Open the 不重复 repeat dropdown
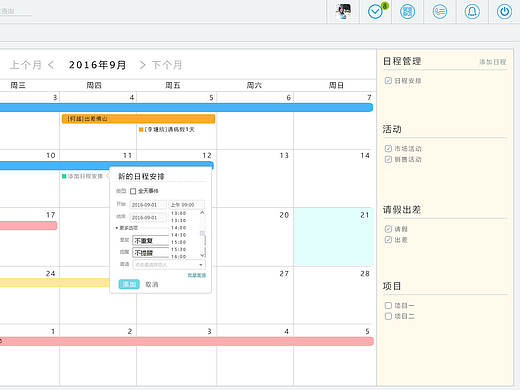The width and height of the screenshot is (520, 390). [x=151, y=240]
